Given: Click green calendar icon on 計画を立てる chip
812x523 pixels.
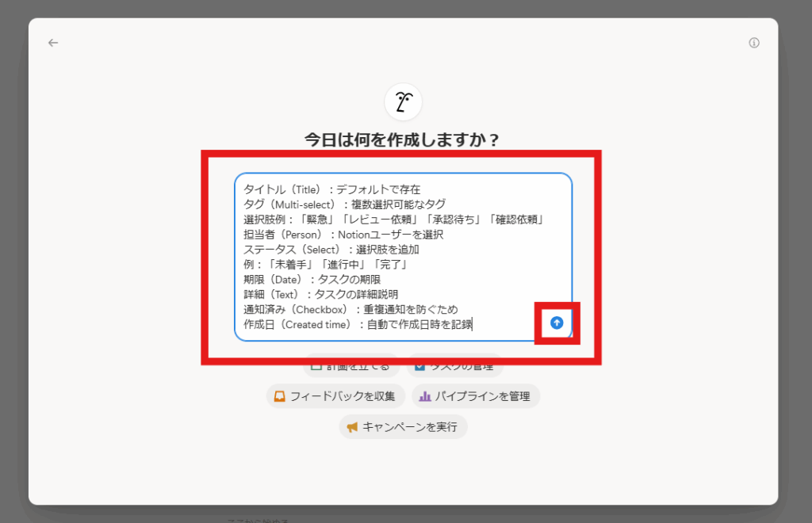Looking at the screenshot, I should (316, 366).
